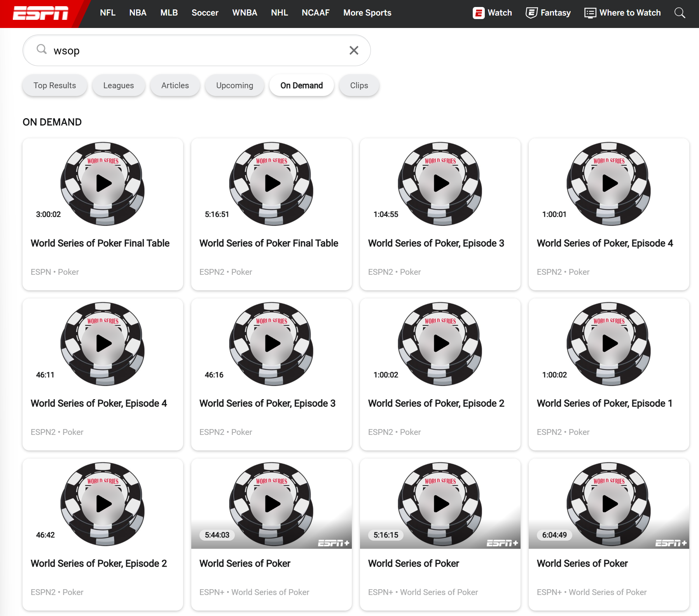
Task: Focus the search field containing wsop
Action: 197,51
